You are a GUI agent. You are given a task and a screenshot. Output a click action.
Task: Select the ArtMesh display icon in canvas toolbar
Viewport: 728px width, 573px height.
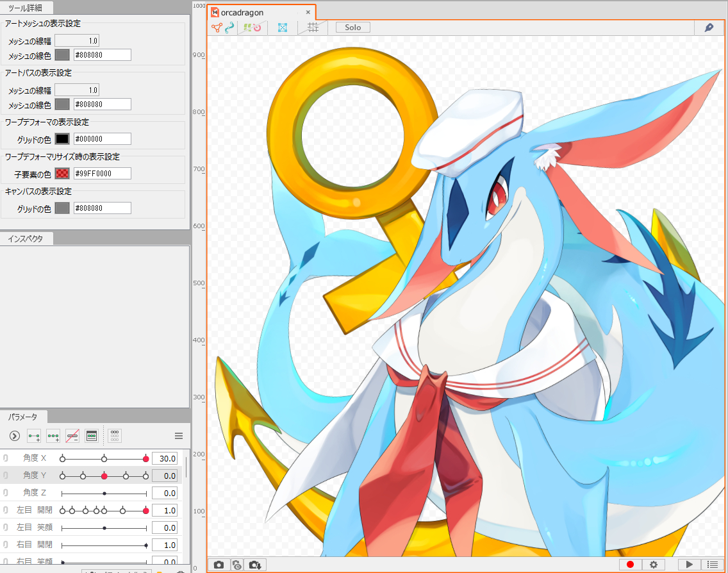coord(217,28)
